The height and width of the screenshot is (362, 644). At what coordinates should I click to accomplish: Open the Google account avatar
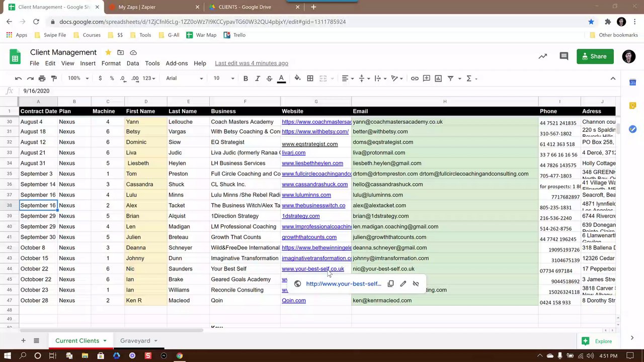point(628,56)
